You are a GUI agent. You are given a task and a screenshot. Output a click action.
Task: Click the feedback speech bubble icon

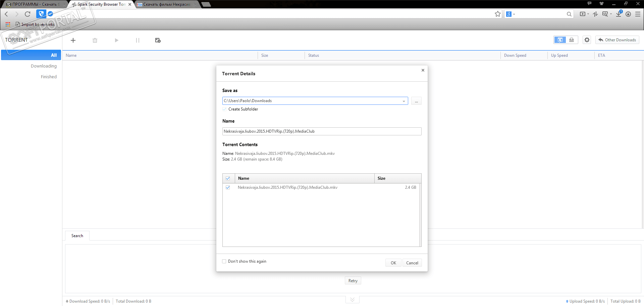pos(589,3)
